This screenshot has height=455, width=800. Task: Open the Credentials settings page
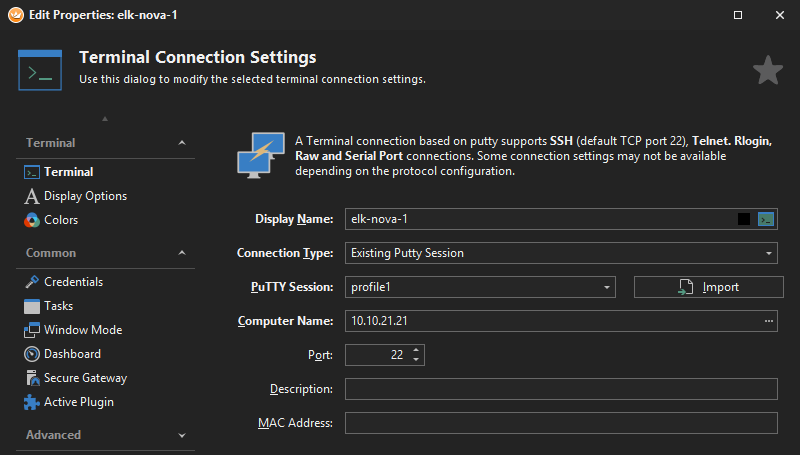tap(73, 282)
